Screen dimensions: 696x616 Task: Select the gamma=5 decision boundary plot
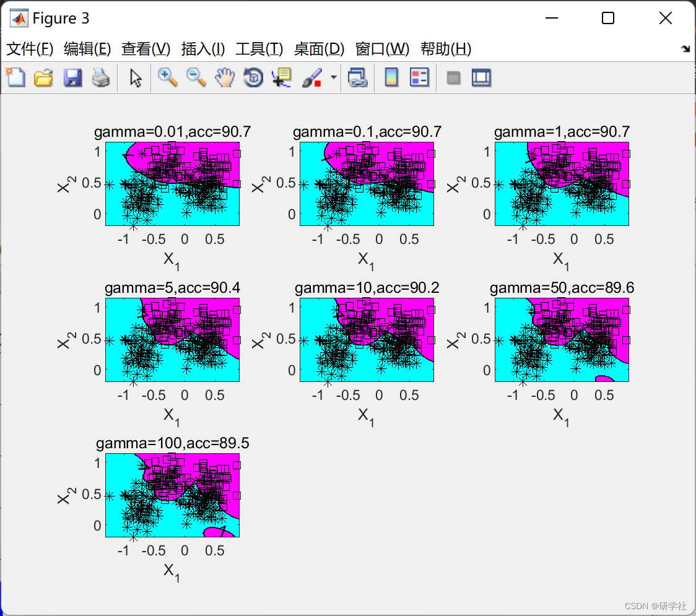coord(172,340)
